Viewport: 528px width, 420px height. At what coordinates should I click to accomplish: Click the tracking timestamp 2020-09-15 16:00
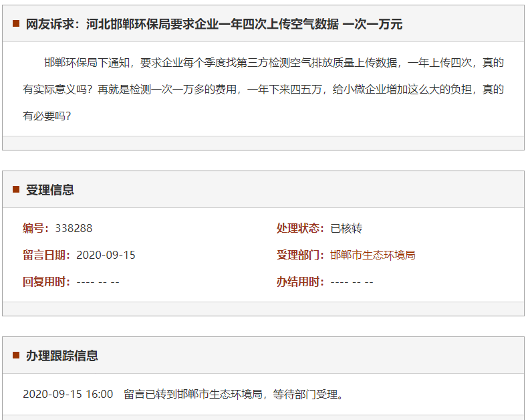click(68, 394)
